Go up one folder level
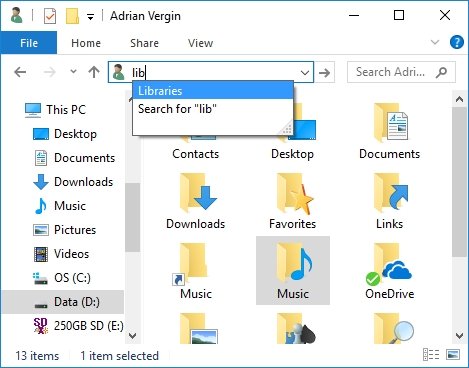 coord(94,72)
